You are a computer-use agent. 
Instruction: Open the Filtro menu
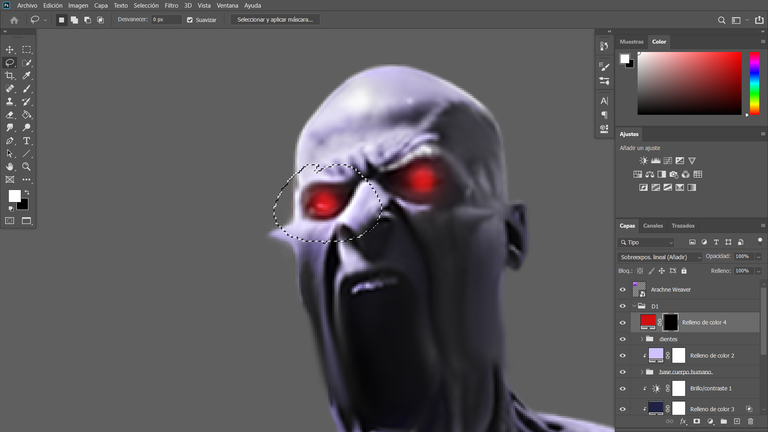point(171,5)
